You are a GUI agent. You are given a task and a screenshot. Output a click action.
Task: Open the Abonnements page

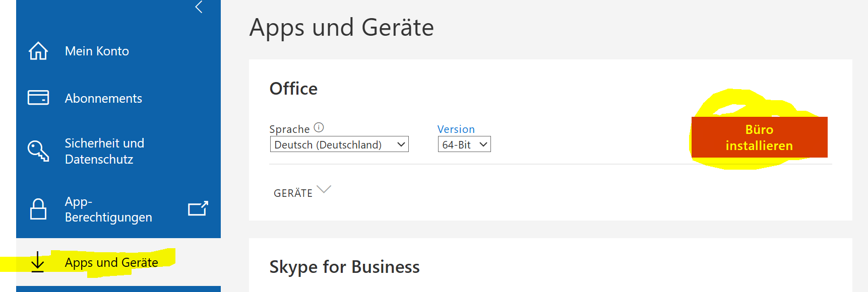click(x=103, y=98)
